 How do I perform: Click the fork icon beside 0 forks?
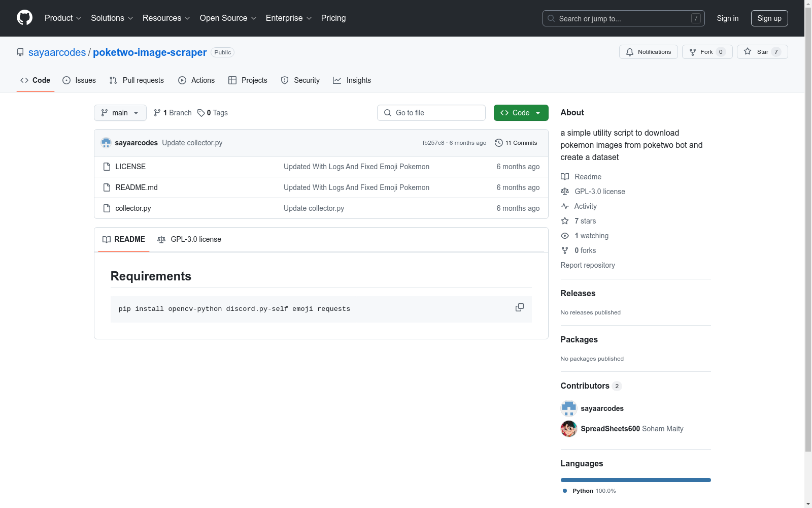click(x=565, y=250)
